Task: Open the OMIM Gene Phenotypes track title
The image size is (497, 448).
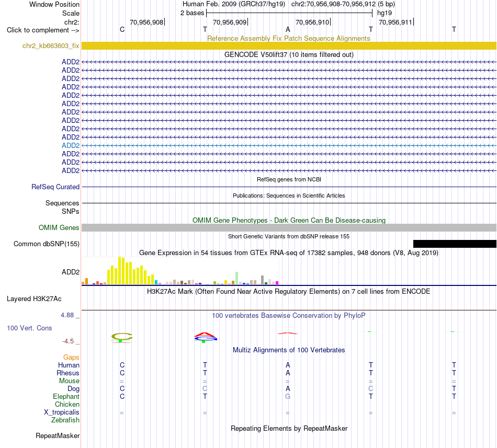Action: pos(289,221)
